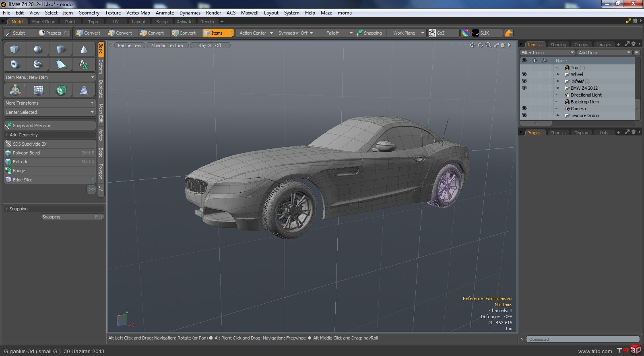Open the Presets browser
644x356 pixels.
tap(54, 33)
